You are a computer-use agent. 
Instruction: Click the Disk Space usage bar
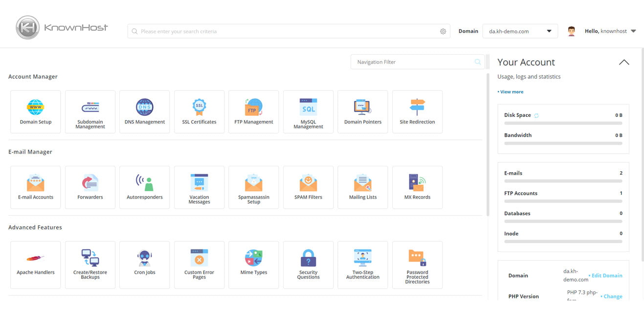[562, 123]
